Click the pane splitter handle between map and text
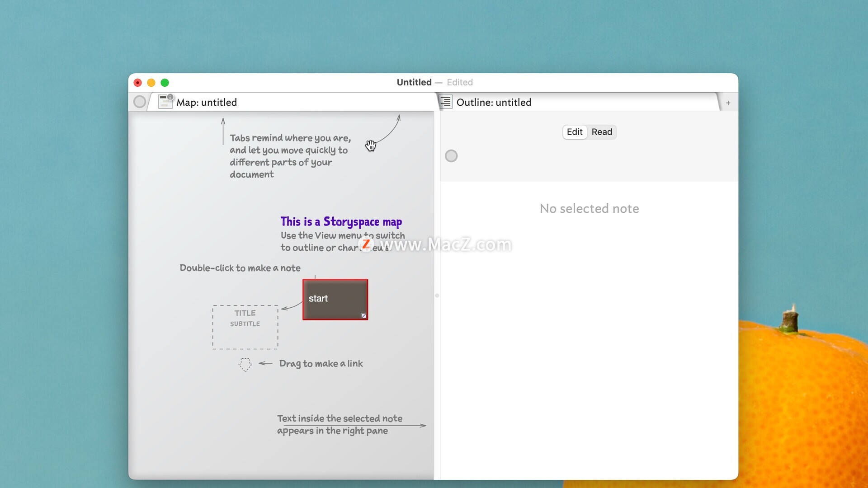 tap(437, 296)
